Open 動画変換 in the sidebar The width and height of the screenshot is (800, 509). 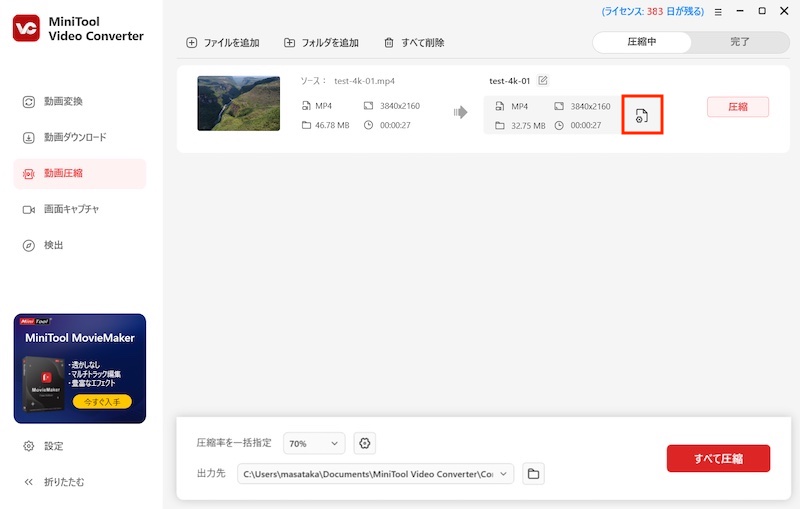(x=63, y=101)
